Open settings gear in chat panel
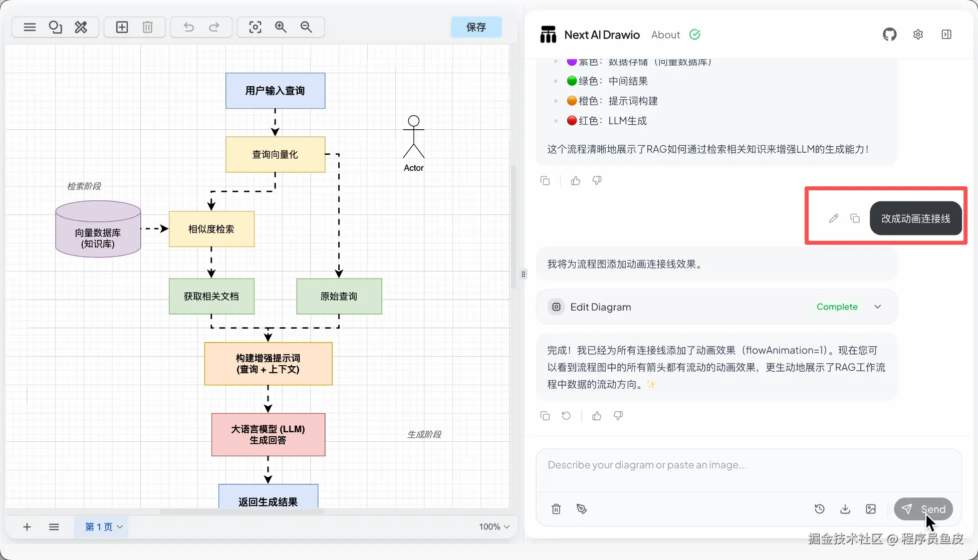 coord(918,35)
